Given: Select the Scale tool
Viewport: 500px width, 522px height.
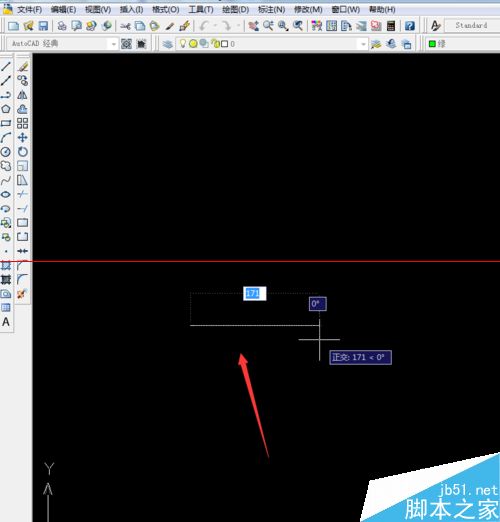Looking at the screenshot, I should point(23,166).
